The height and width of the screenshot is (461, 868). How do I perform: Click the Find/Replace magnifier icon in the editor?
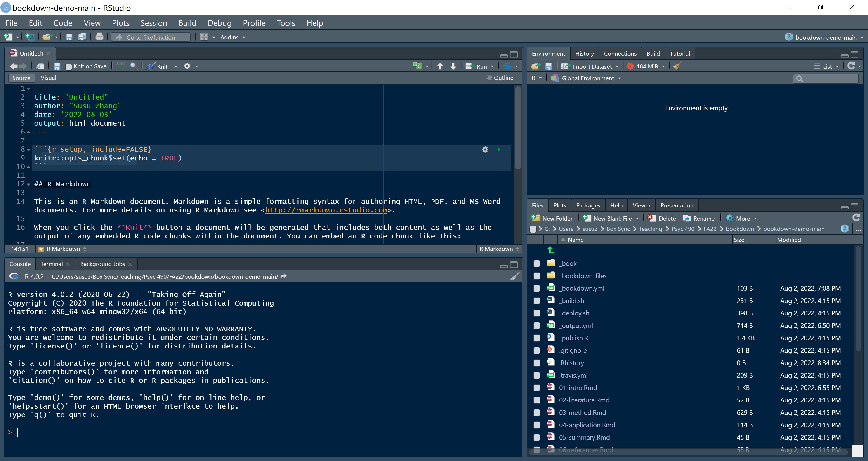coord(134,66)
